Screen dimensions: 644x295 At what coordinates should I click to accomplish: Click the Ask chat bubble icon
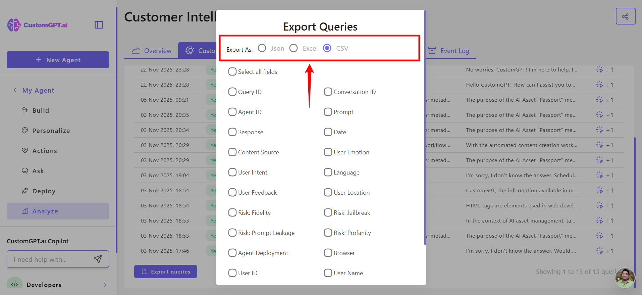point(25,171)
